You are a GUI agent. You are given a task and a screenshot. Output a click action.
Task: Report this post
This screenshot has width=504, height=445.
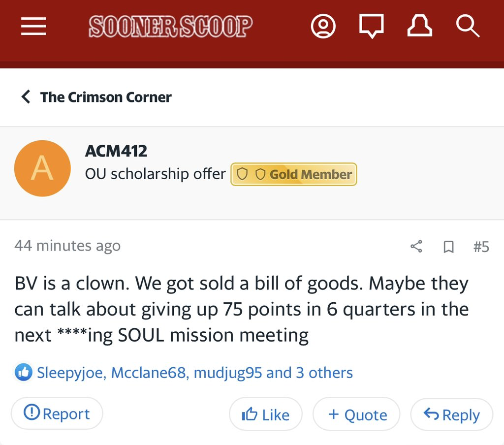click(x=57, y=414)
